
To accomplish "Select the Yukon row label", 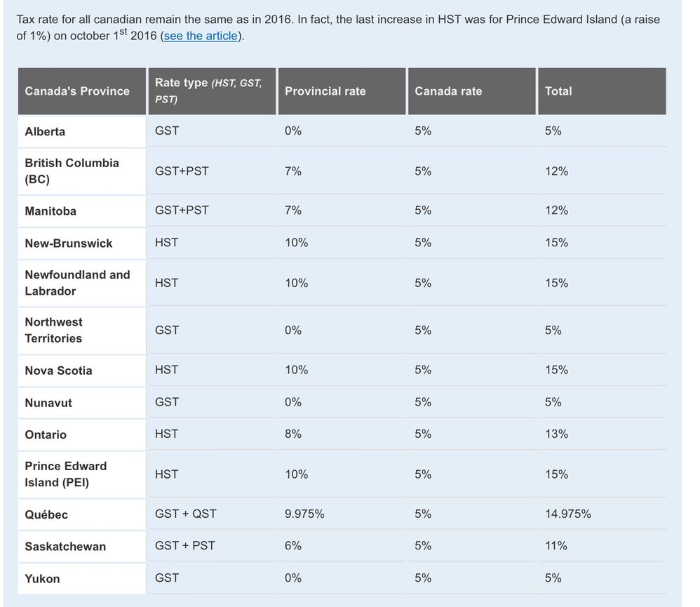I will 42,579.
